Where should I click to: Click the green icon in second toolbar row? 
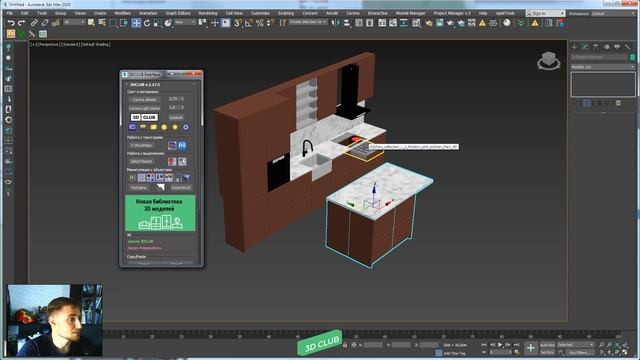coord(21,34)
